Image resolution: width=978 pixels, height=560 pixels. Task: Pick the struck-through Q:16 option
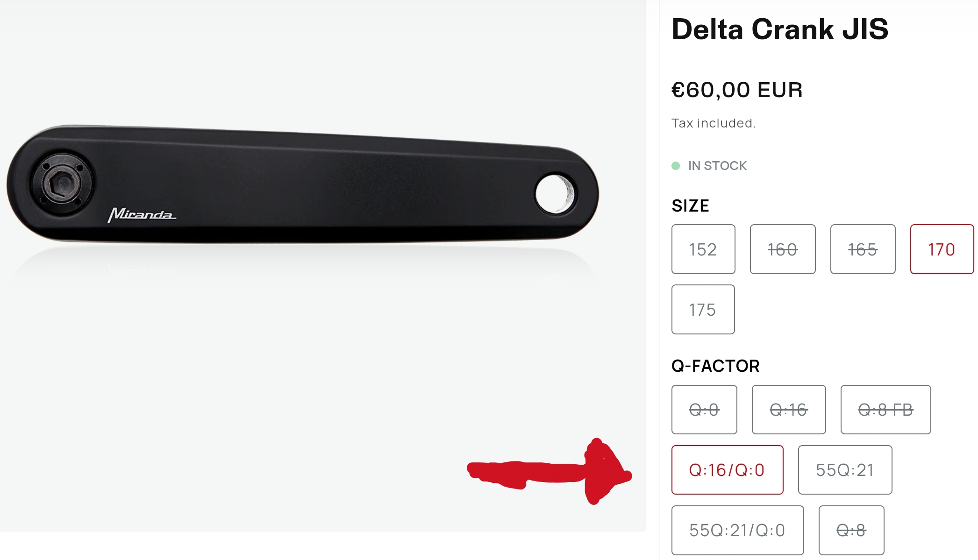point(788,410)
